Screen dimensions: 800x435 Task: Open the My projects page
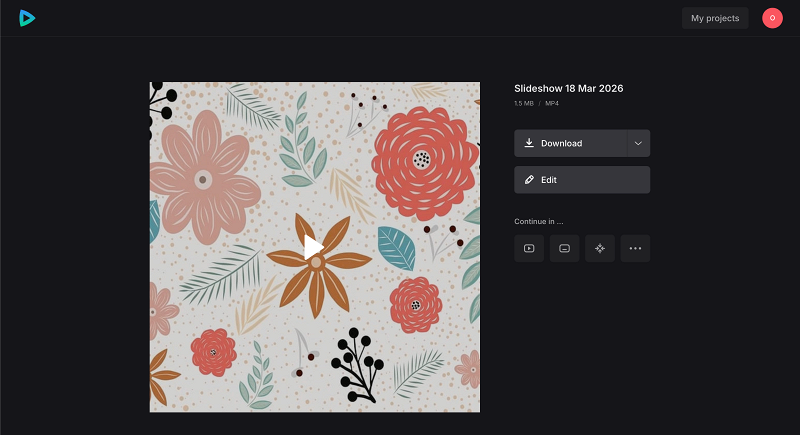(x=714, y=18)
